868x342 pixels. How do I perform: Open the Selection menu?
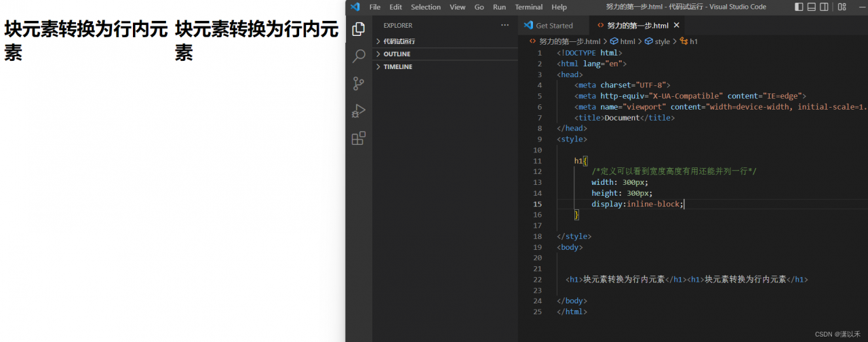coord(426,7)
